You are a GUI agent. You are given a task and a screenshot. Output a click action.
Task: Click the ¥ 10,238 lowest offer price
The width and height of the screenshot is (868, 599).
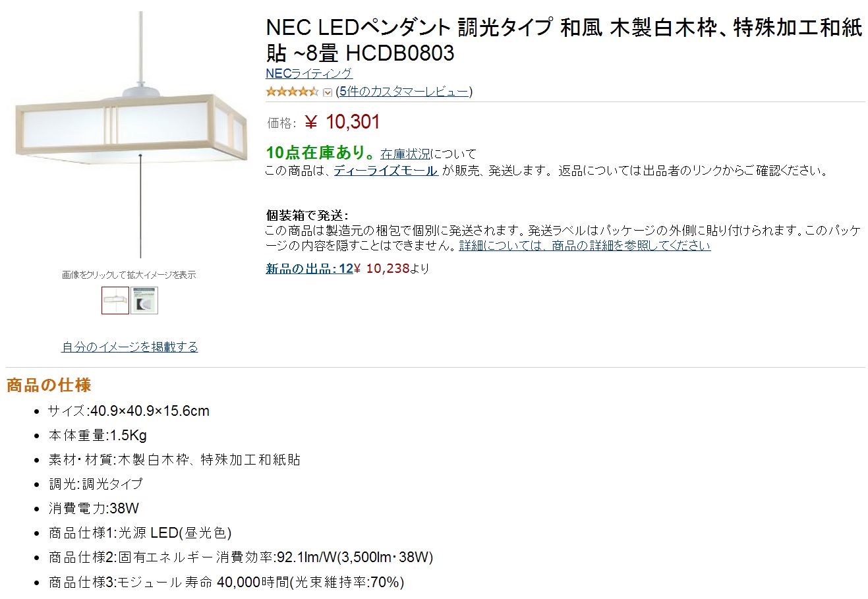(382, 269)
